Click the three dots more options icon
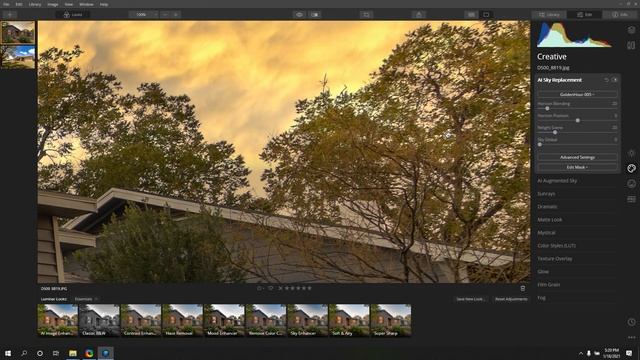640x360 pixels. point(631,338)
